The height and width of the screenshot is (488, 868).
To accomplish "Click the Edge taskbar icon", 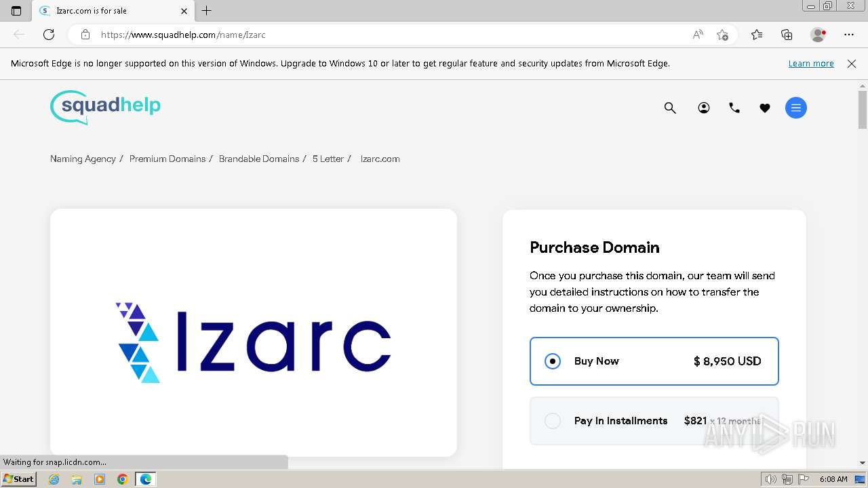I will click(x=146, y=479).
